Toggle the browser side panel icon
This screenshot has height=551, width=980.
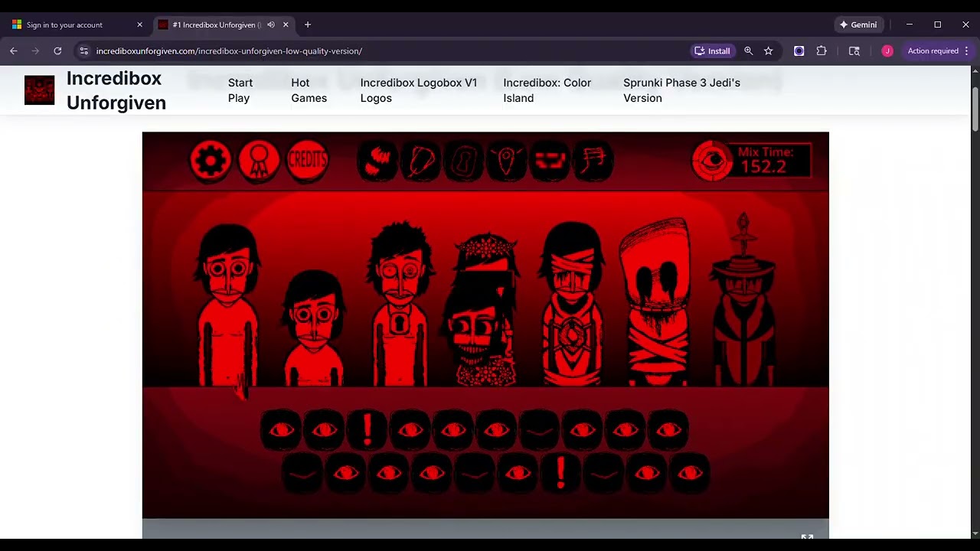[x=854, y=51]
